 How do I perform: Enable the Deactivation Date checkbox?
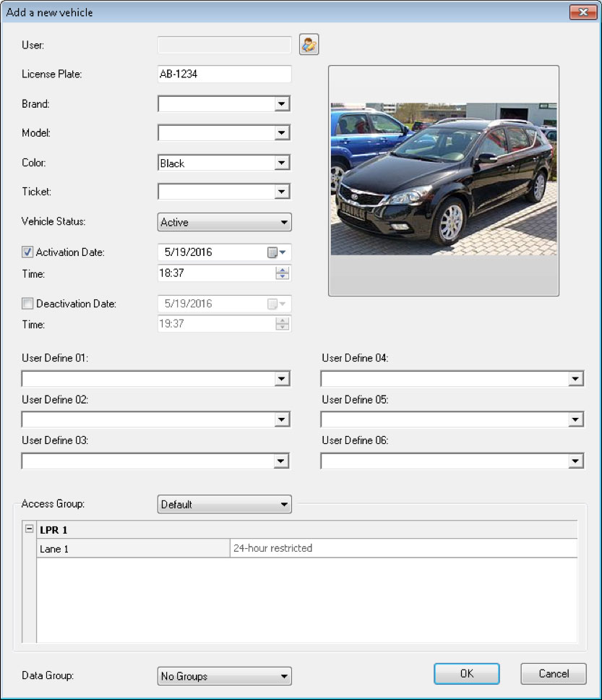click(x=28, y=304)
